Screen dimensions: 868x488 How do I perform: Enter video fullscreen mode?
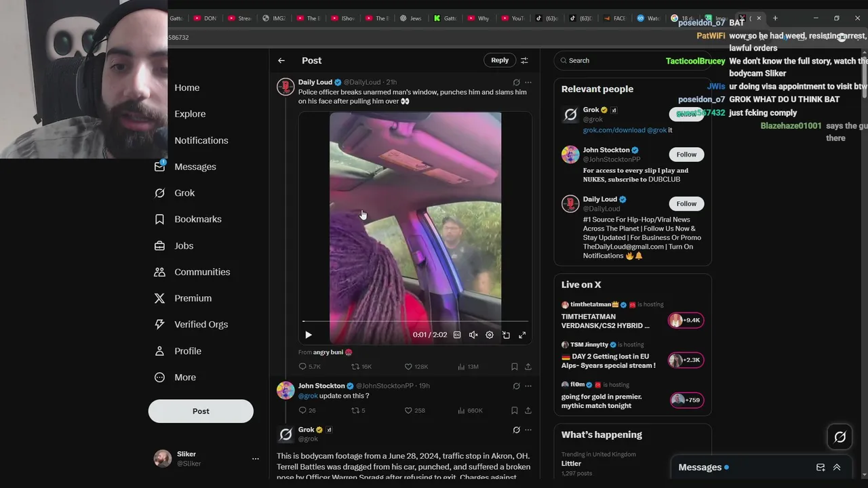(x=522, y=335)
